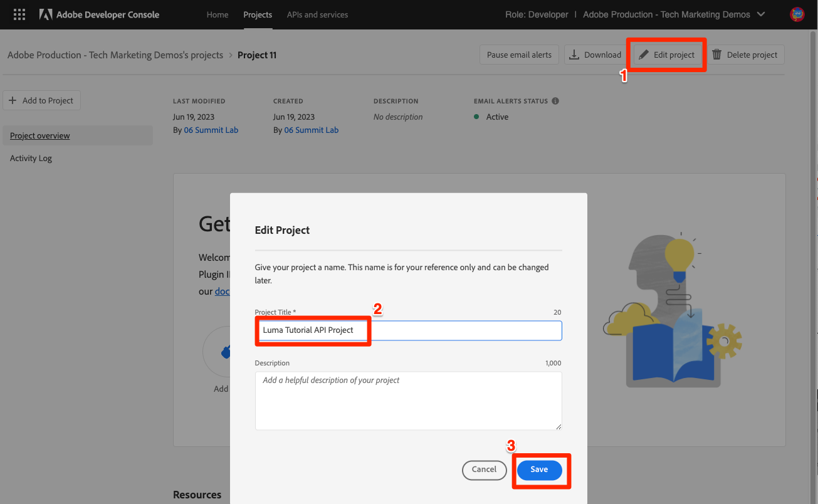Open the user avatar profile menu
818x504 pixels.
point(797,14)
